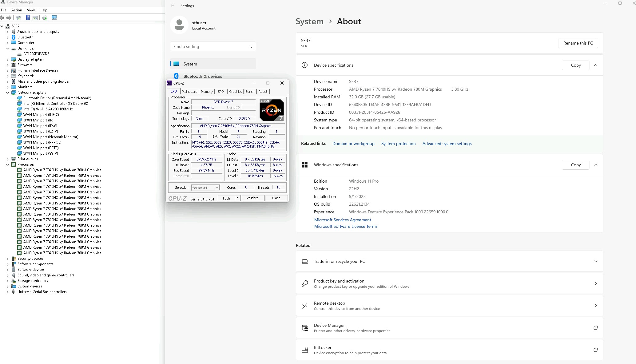The width and height of the screenshot is (636, 364).
Task: Open Device Manager external link icon
Action: (595, 328)
